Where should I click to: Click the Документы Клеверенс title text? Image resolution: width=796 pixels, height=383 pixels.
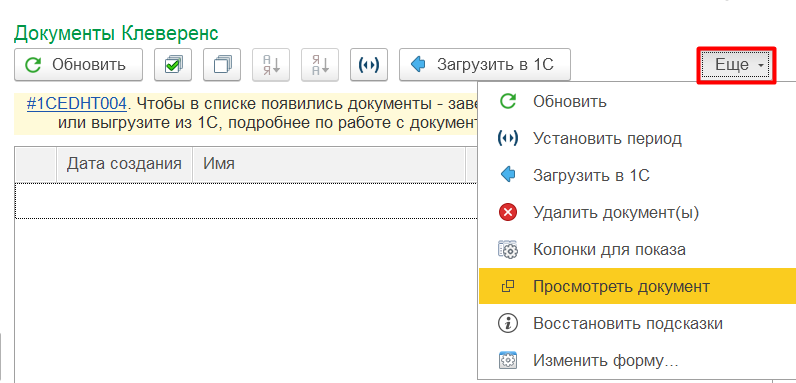click(x=116, y=34)
